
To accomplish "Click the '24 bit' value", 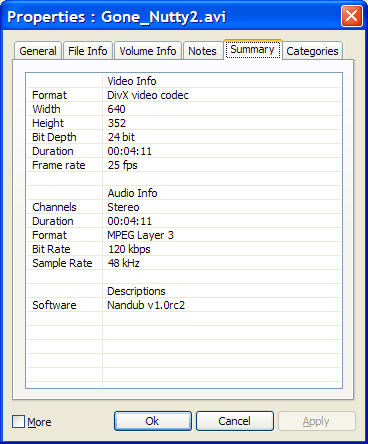I will (x=121, y=137).
